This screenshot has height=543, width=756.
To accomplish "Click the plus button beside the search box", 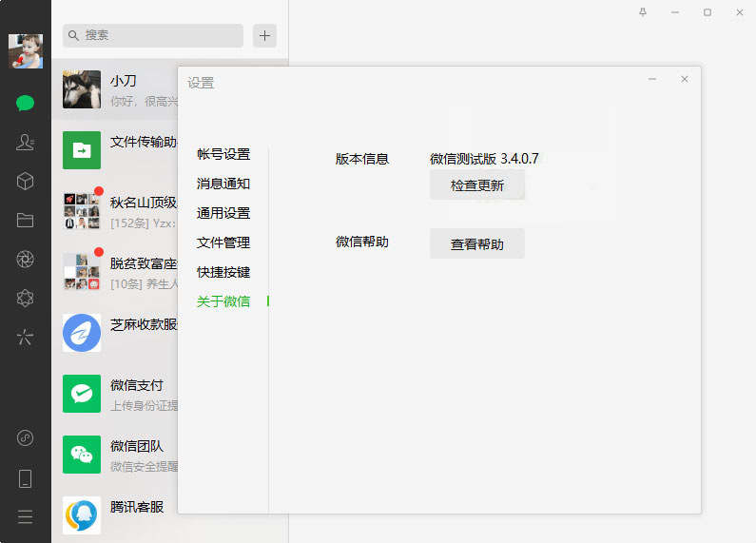I will (x=264, y=36).
